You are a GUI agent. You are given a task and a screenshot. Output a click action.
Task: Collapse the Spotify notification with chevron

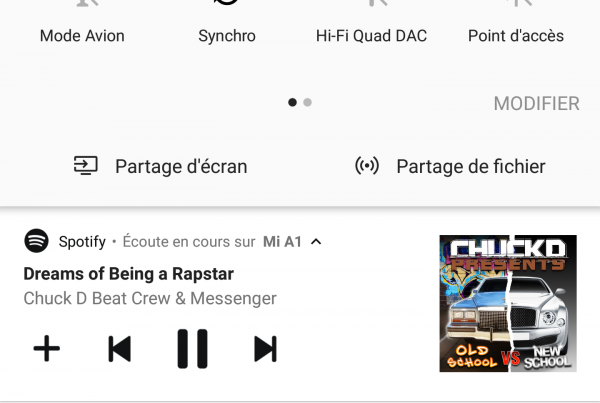(x=316, y=241)
